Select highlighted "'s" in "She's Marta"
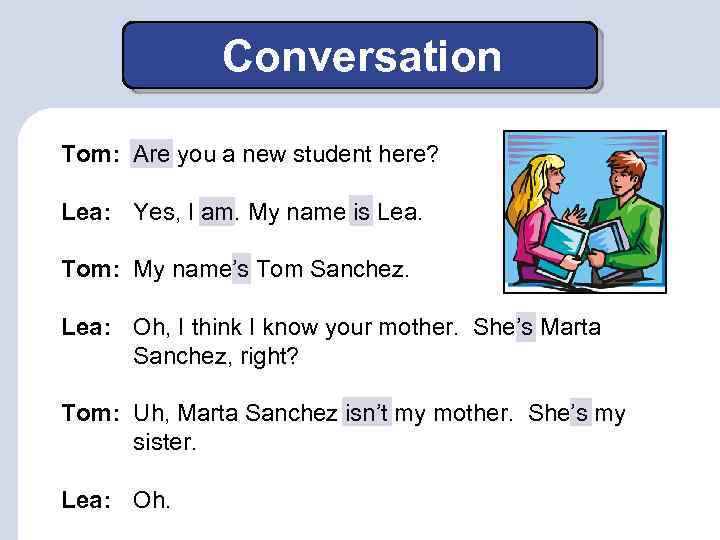The width and height of the screenshot is (720, 540). tap(525, 328)
